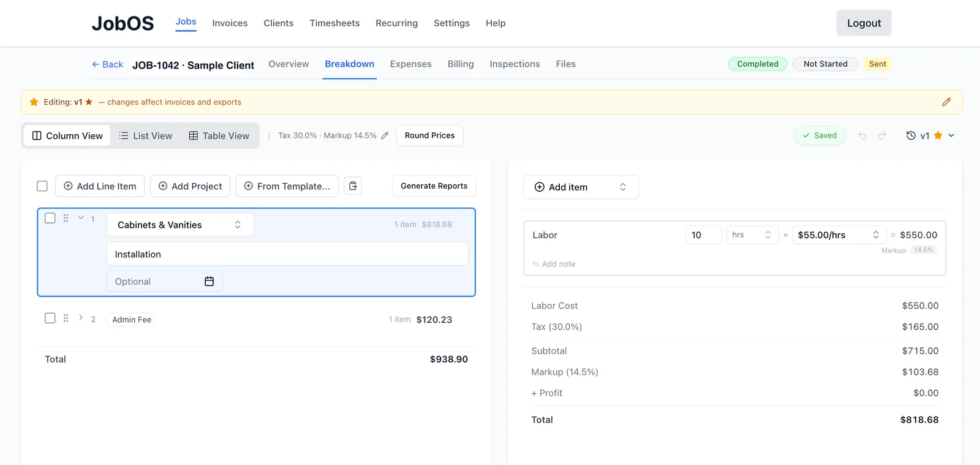Expand the Admin Fee row chevron
The height and width of the screenshot is (465, 980).
81,318
